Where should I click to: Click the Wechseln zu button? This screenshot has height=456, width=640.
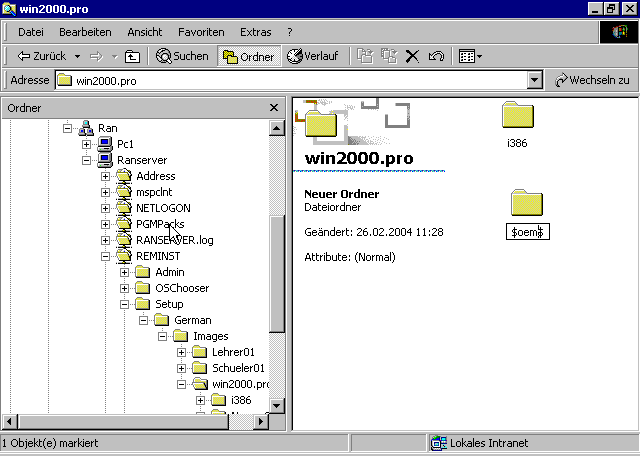click(592, 80)
